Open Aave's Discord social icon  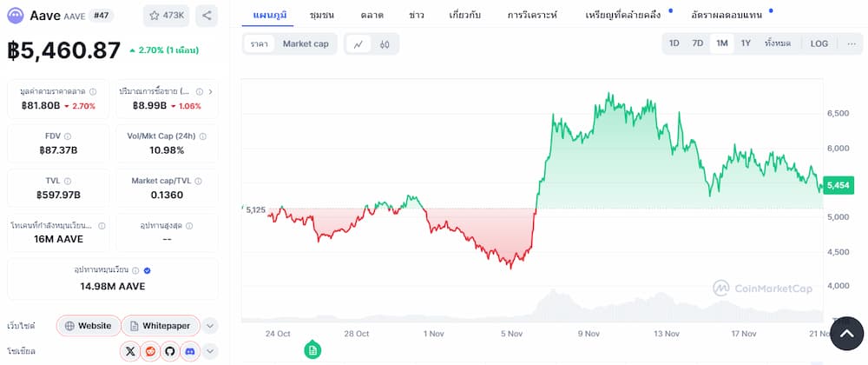point(190,351)
